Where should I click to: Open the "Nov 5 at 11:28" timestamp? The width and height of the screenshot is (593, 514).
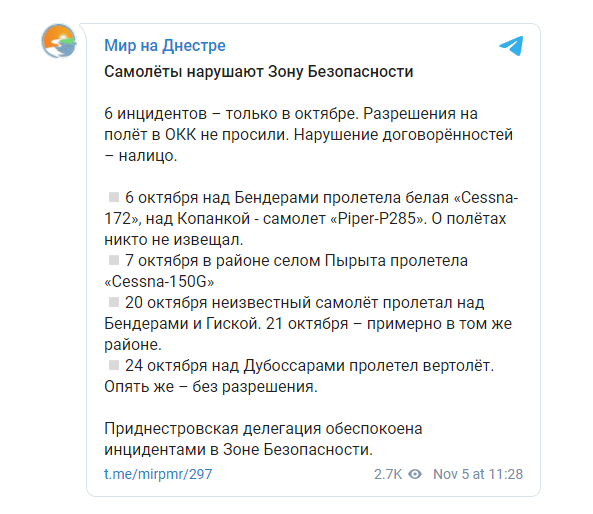(x=478, y=474)
